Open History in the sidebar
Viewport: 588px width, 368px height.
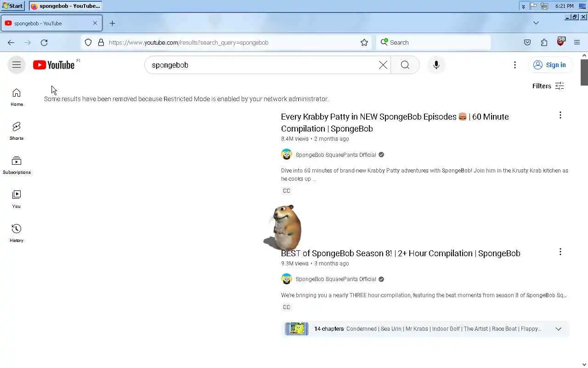(x=17, y=233)
